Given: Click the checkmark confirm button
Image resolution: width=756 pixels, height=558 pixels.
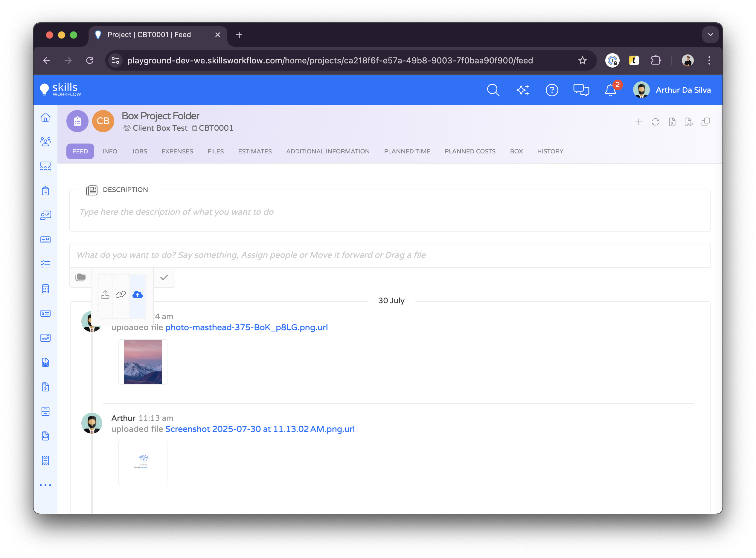Looking at the screenshot, I should [x=164, y=277].
